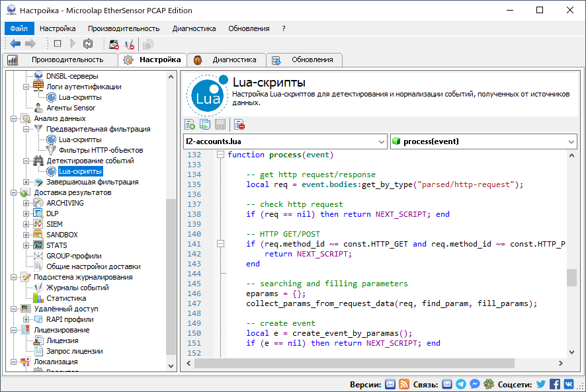Viewport: 586px width, 392px height.
Task: Collapse code block at line 141
Action: point(220,244)
